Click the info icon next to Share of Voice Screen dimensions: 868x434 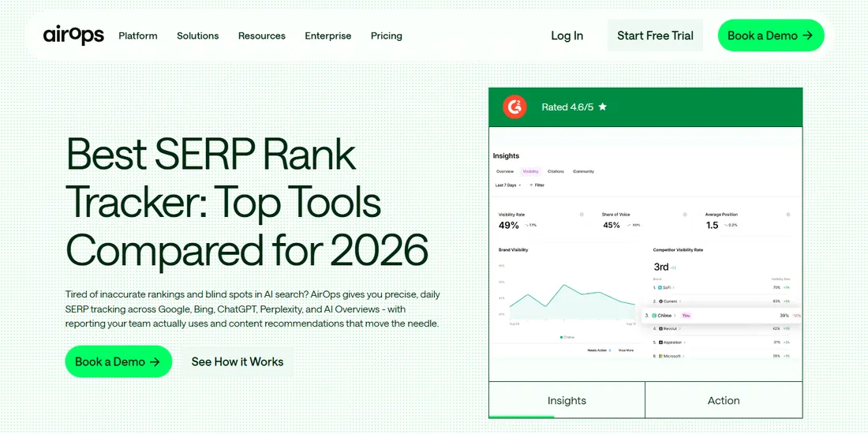[685, 214]
